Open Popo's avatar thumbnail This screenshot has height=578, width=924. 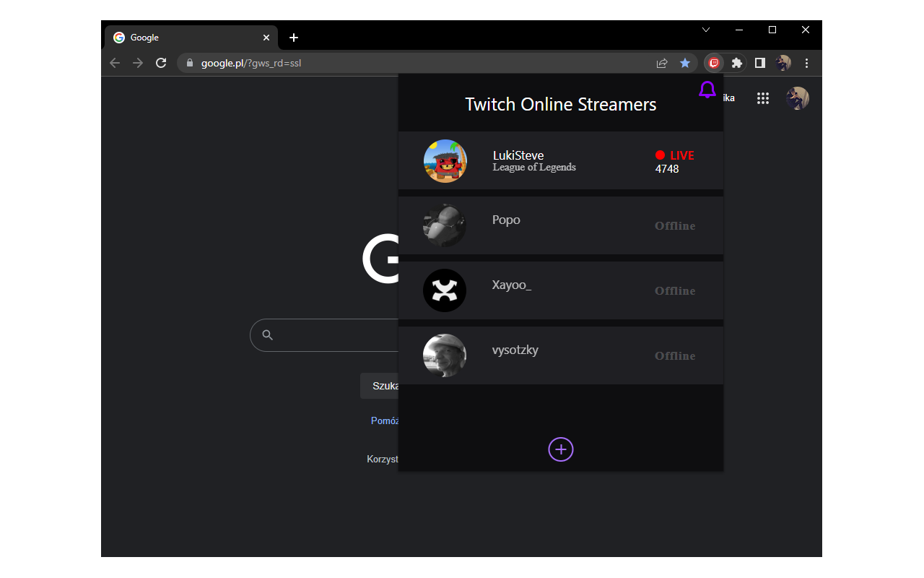pos(445,225)
